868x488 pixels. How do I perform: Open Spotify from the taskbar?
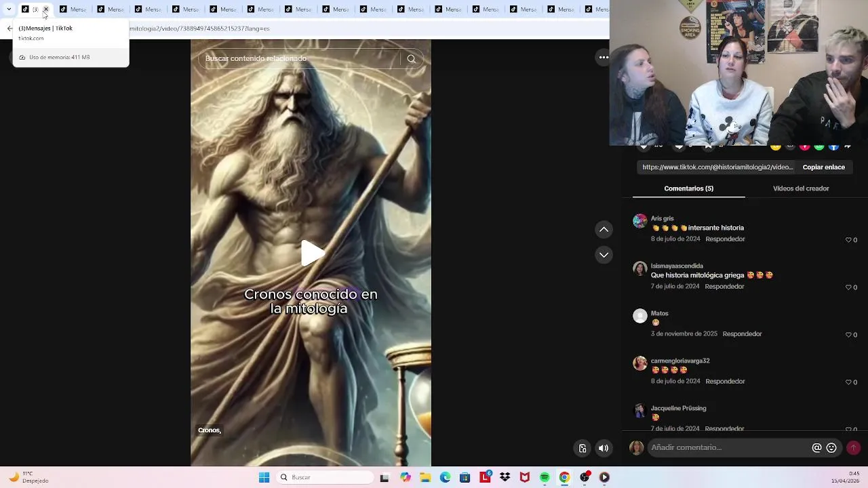click(545, 477)
